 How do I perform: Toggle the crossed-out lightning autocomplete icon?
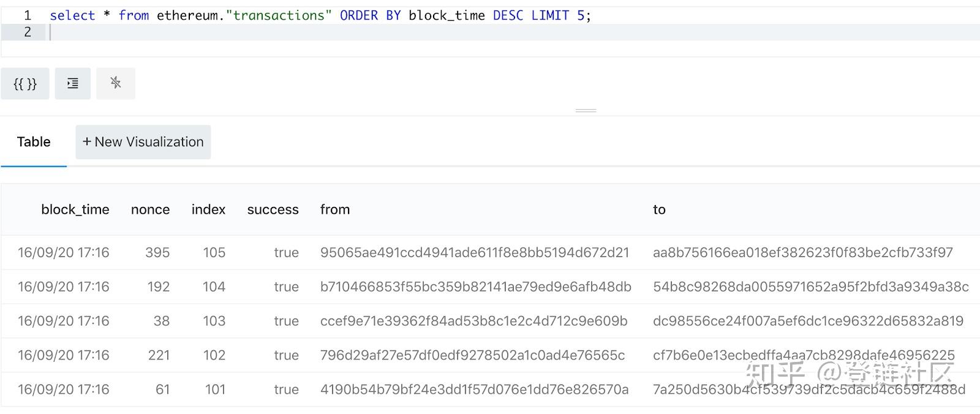coord(116,83)
